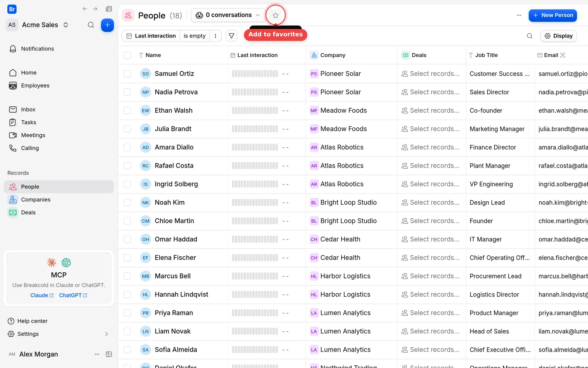Click the ChatGPT logo in MCP card

tap(66, 262)
